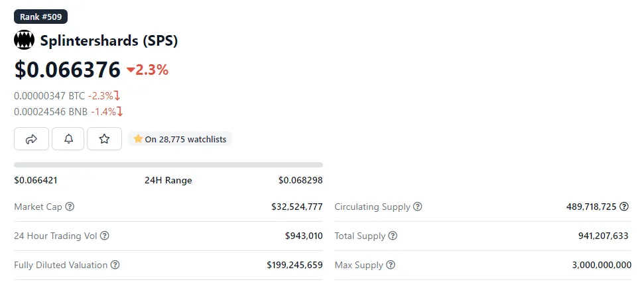Open Total Supply info icon
Image resolution: width=644 pixels, height=290 pixels.
click(x=393, y=236)
